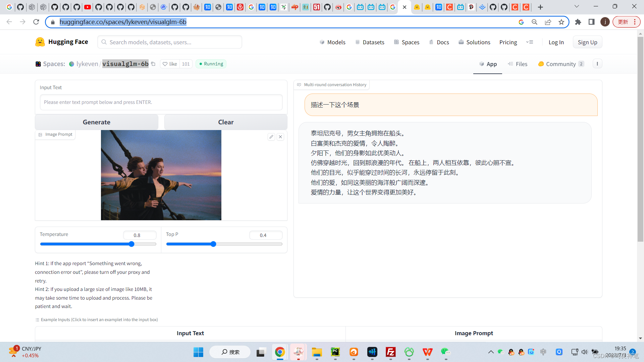Click the Files tab icon
644x362 pixels.
(x=509, y=64)
